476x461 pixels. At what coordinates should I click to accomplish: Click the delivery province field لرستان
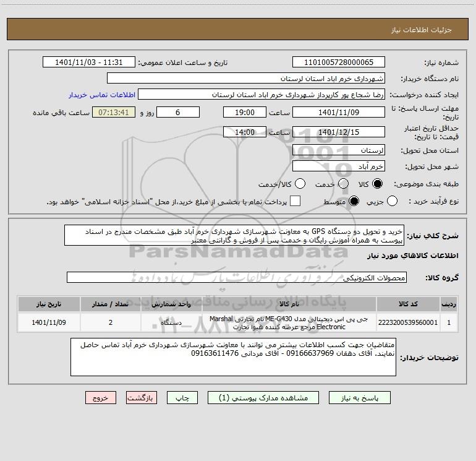click(x=339, y=150)
